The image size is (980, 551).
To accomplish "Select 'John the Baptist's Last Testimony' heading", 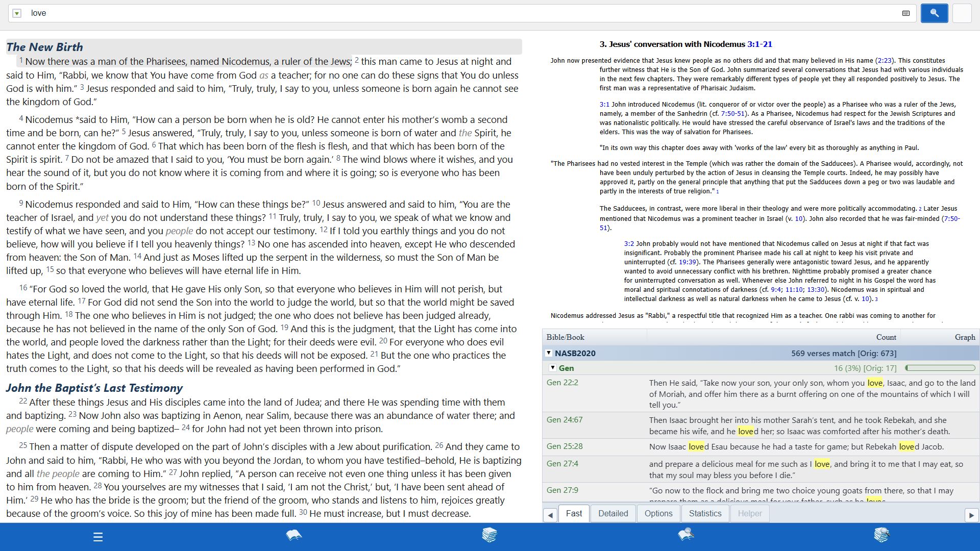I will (94, 388).
